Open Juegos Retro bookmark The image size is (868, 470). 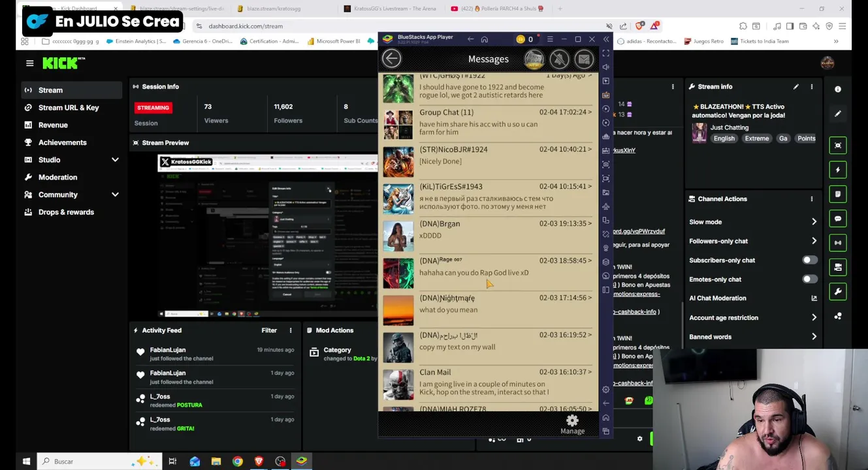(x=704, y=41)
